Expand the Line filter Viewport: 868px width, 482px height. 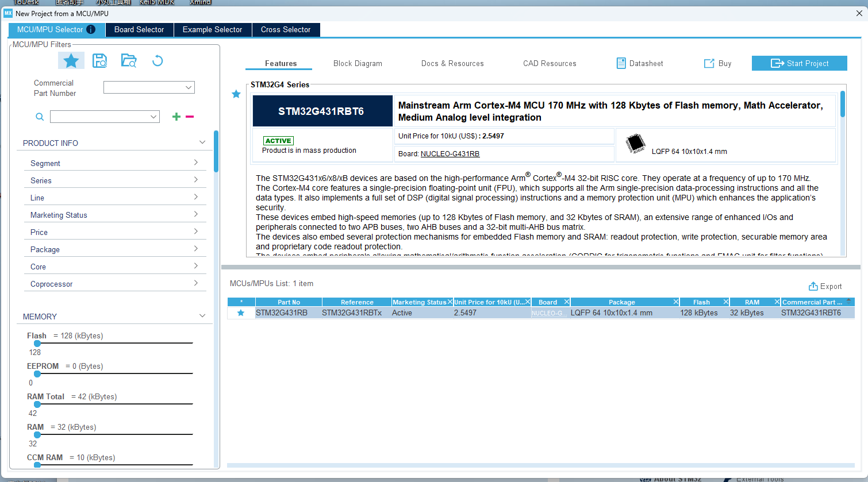pos(195,197)
